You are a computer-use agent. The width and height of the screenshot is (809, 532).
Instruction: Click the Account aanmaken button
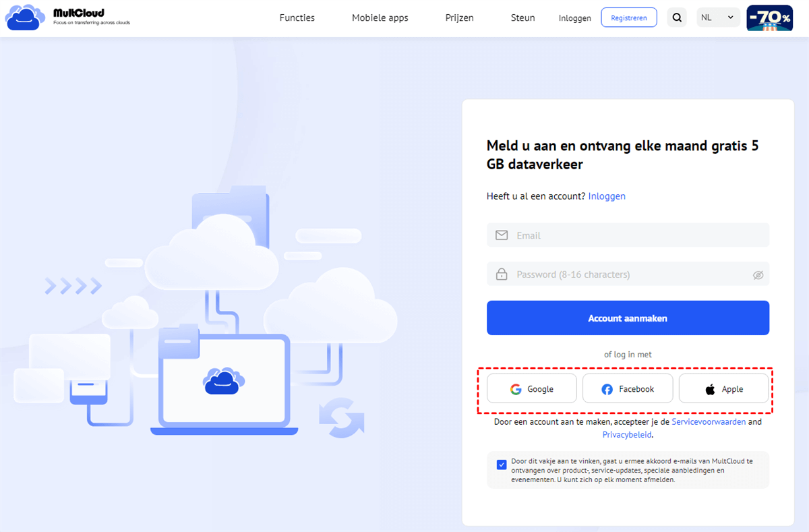(628, 318)
